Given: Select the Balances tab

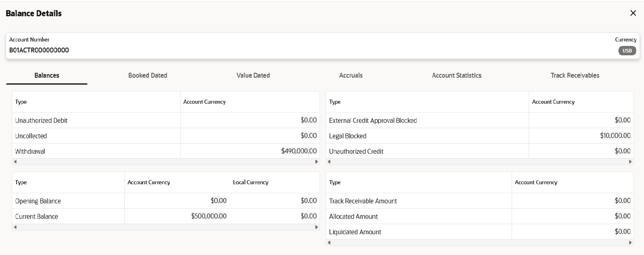Looking at the screenshot, I should coord(47,75).
